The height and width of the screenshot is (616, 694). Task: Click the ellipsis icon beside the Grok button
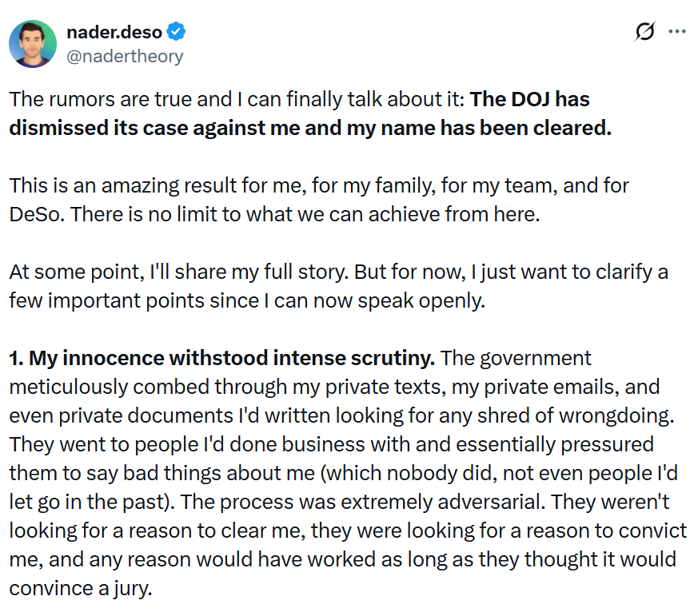(x=677, y=32)
